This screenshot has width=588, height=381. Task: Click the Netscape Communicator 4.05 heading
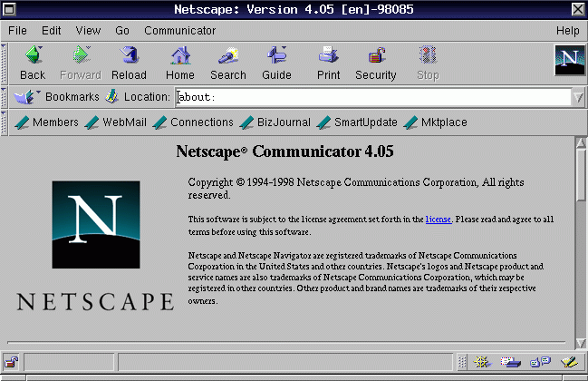point(285,151)
